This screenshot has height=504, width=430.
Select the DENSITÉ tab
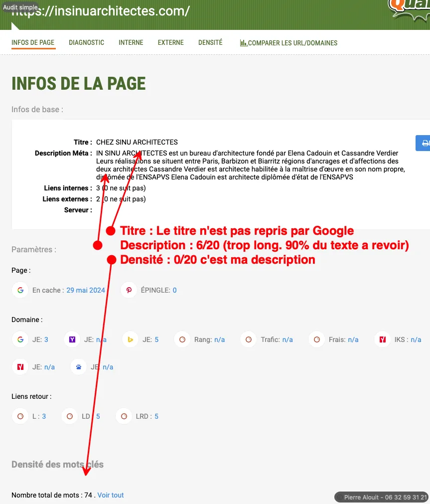point(210,43)
